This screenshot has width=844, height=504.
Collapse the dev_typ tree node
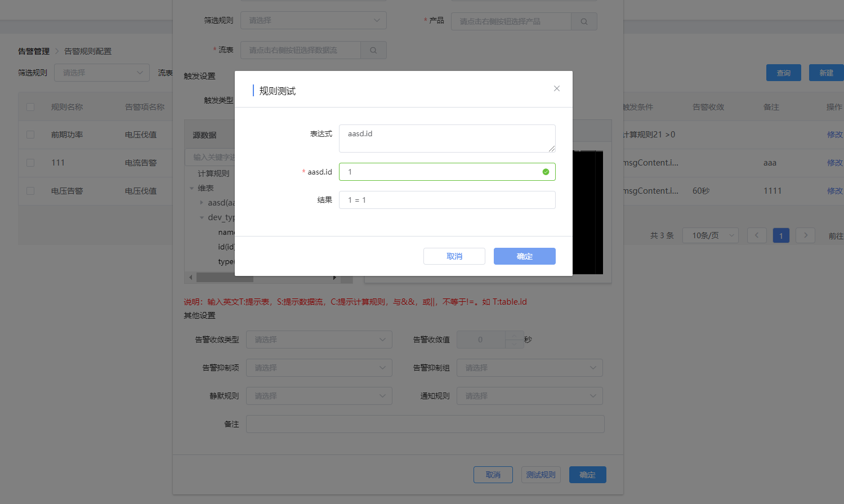pyautogui.click(x=202, y=217)
